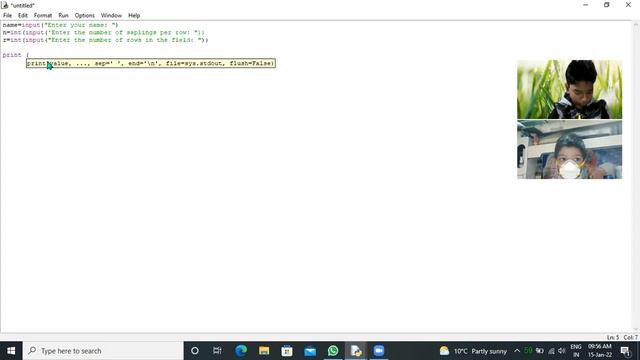Expand hidden system tray icons chevron
The width and height of the screenshot is (640, 360).
pos(517,351)
